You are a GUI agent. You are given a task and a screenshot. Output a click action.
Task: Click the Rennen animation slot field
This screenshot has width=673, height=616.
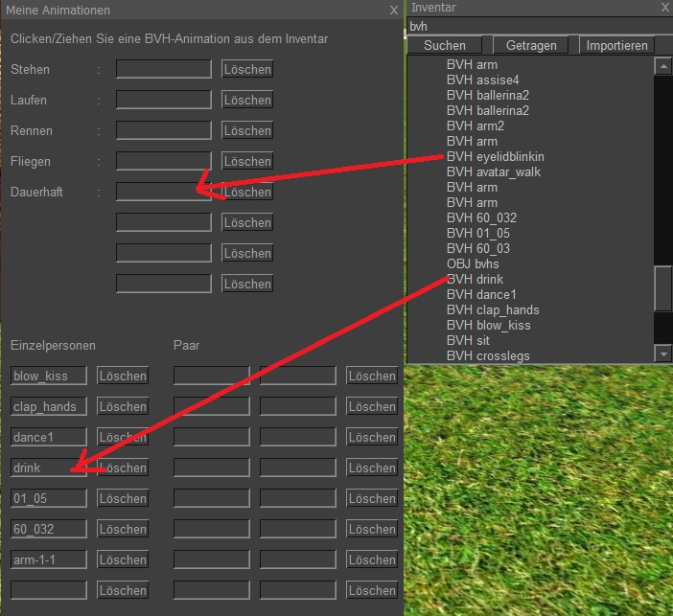[x=163, y=130]
